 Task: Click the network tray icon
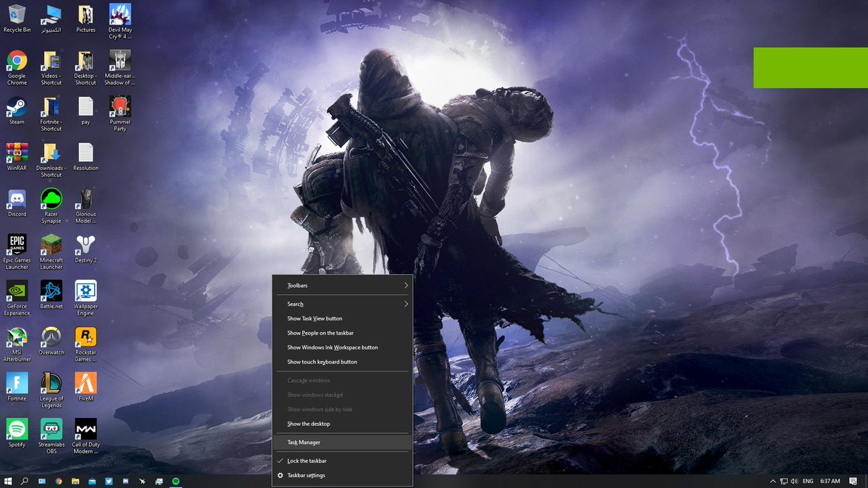tap(783, 481)
